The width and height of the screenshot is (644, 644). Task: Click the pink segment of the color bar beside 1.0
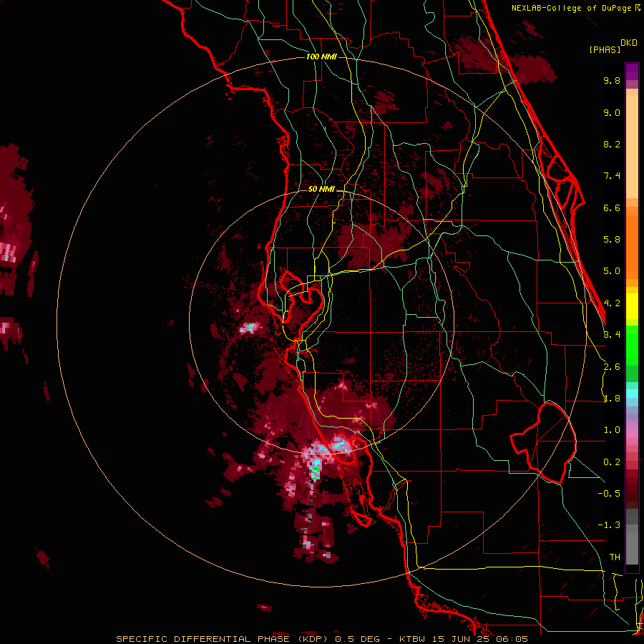click(632, 434)
